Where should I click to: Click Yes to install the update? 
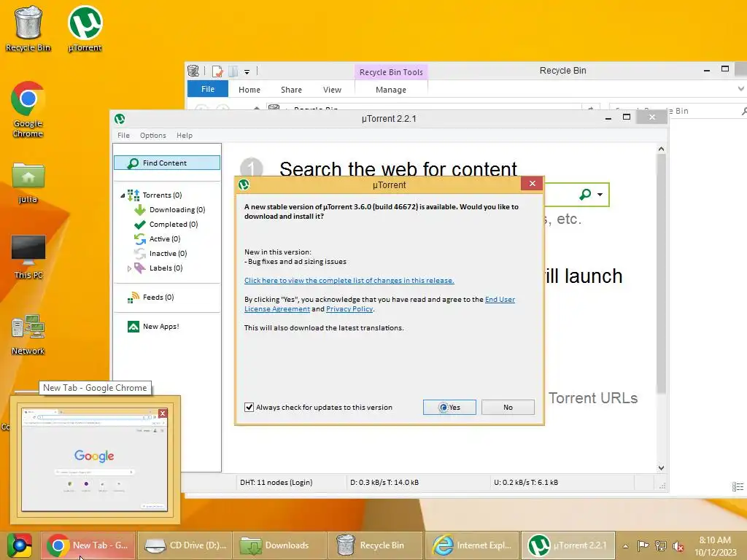click(449, 407)
